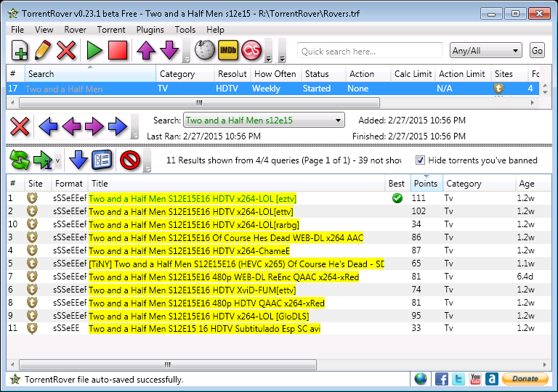Click the red ban torrent icon
Screen dimensions: 558x392
tap(129, 160)
